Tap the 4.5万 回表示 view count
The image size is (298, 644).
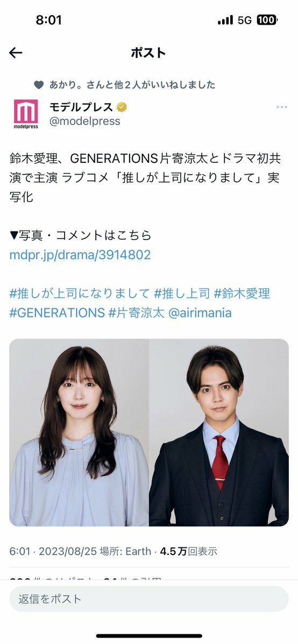click(x=188, y=551)
